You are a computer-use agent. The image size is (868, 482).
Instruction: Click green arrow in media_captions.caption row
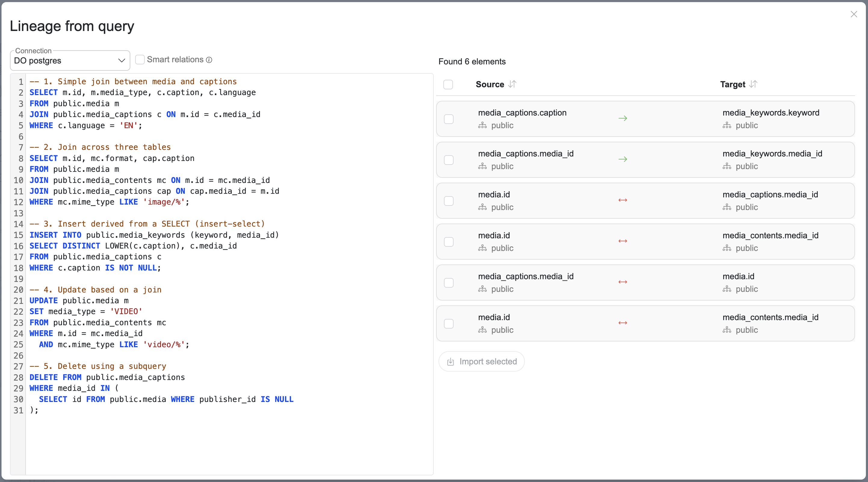click(x=622, y=118)
